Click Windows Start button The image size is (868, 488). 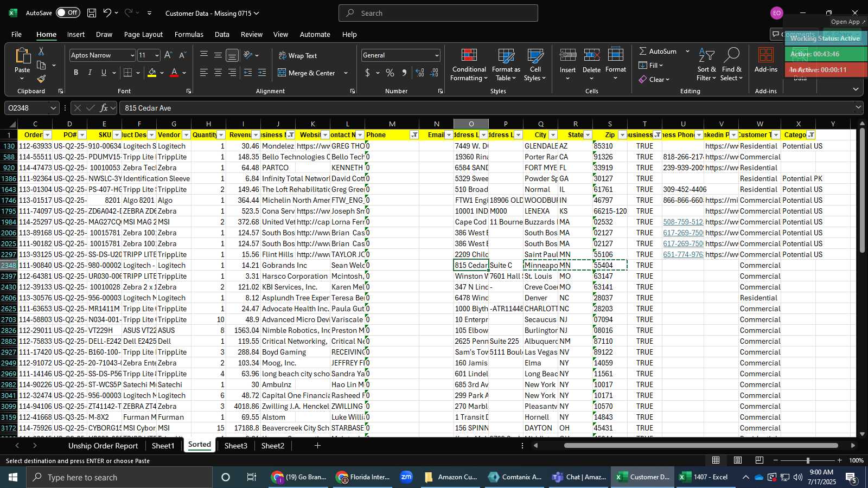click(13, 477)
